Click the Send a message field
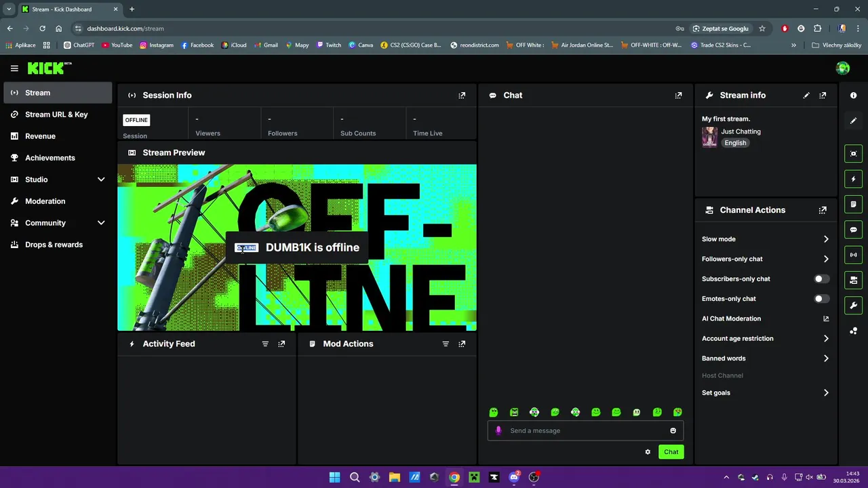The width and height of the screenshot is (868, 488). tap(585, 430)
